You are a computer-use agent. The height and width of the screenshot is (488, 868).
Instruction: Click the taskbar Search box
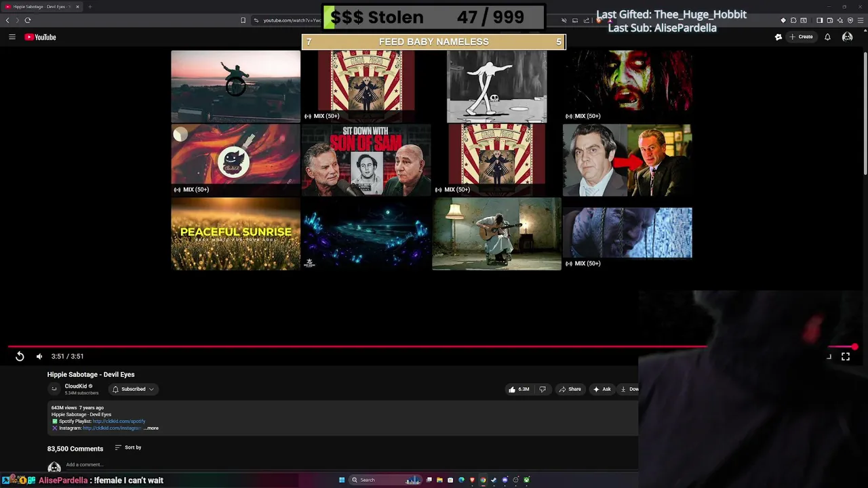(x=385, y=480)
